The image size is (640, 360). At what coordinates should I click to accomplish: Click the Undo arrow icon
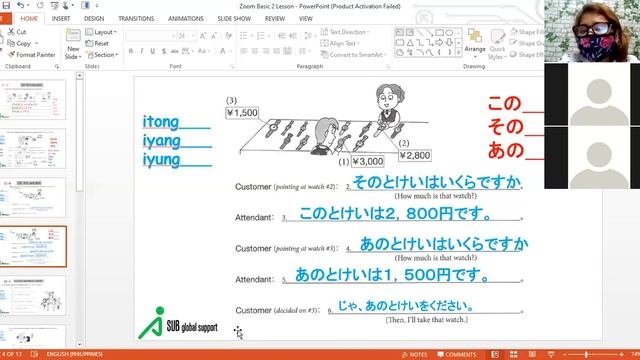pyautogui.click(x=20, y=5)
